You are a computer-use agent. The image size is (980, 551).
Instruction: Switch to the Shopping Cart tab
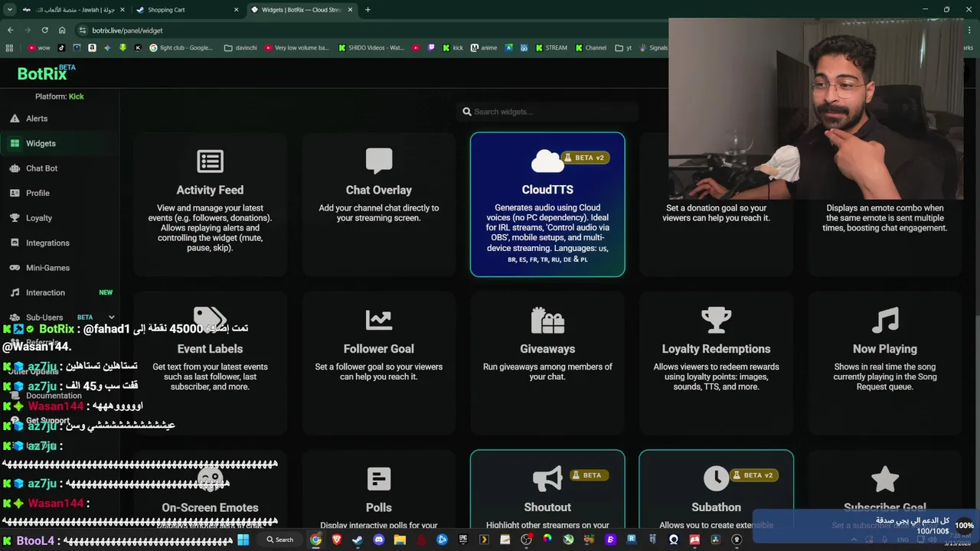pos(187,10)
